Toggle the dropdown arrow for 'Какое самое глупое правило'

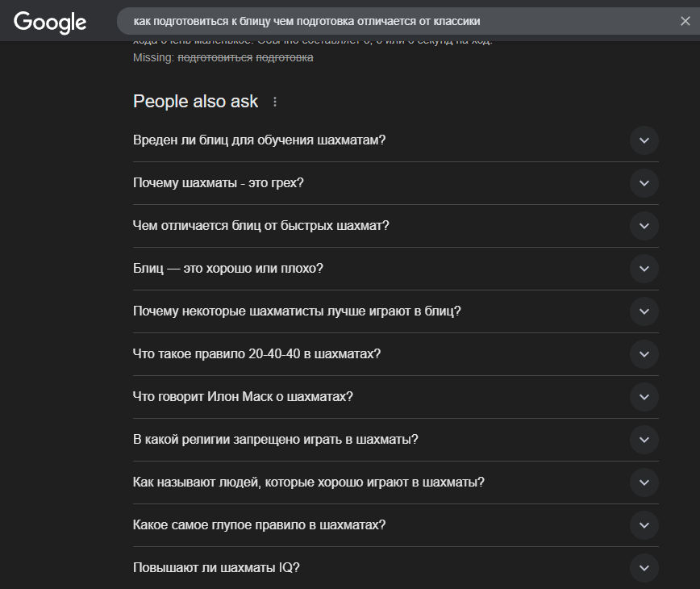[x=644, y=525]
